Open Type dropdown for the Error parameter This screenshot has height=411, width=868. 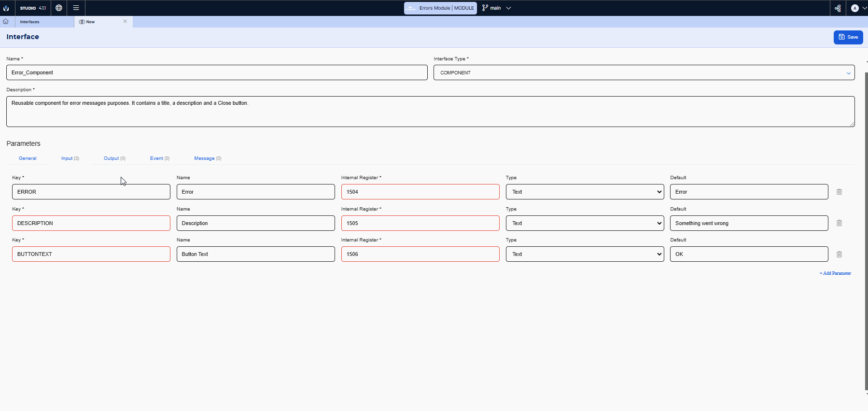pyautogui.click(x=585, y=192)
